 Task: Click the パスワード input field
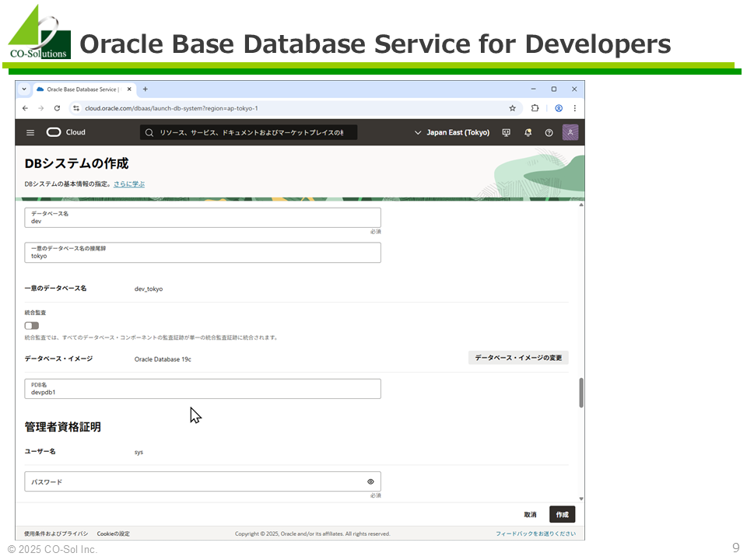[x=203, y=482]
